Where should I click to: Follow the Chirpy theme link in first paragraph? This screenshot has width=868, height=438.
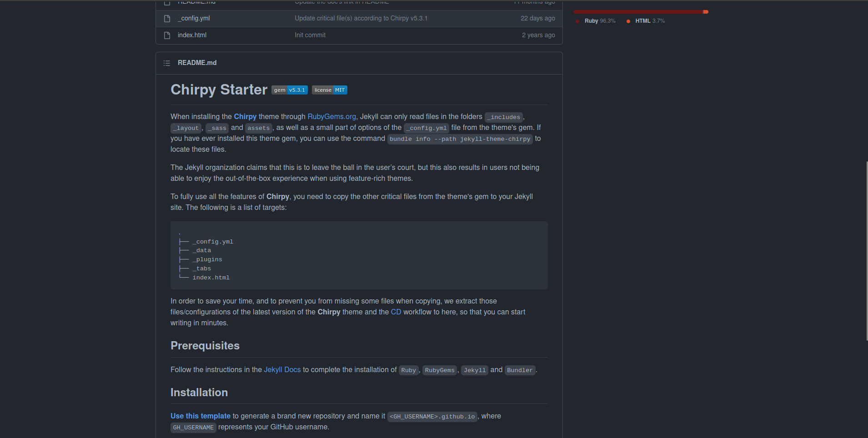click(245, 117)
